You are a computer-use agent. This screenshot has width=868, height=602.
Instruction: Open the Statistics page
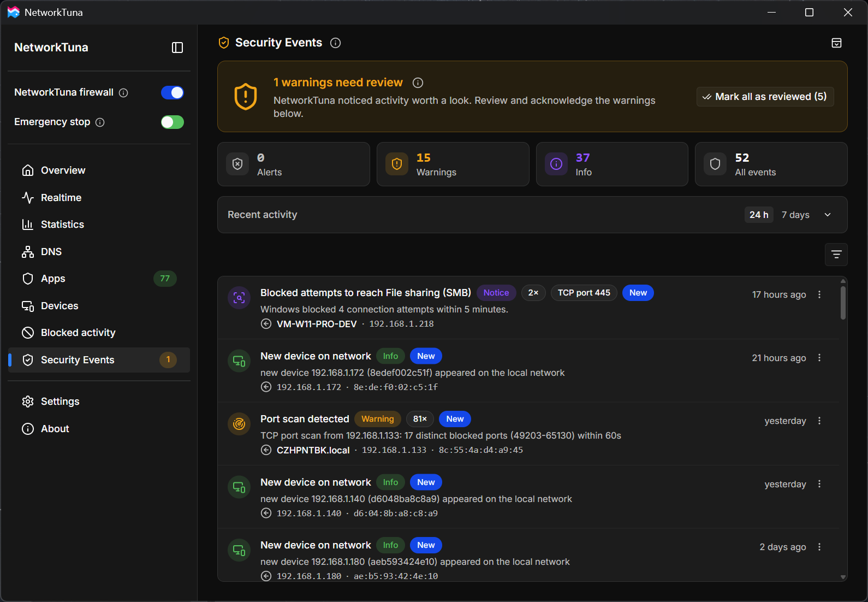tap(99, 225)
